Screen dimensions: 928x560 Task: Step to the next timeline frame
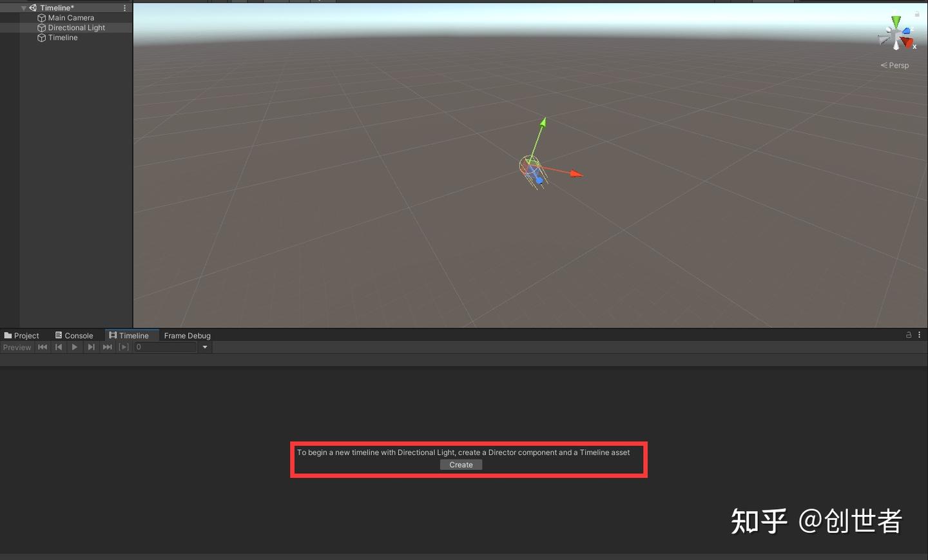(x=91, y=347)
